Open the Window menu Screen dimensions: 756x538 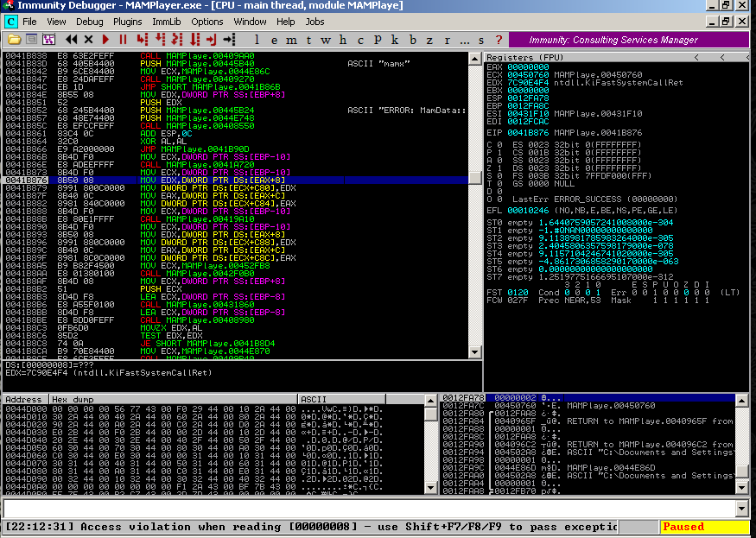coord(251,22)
